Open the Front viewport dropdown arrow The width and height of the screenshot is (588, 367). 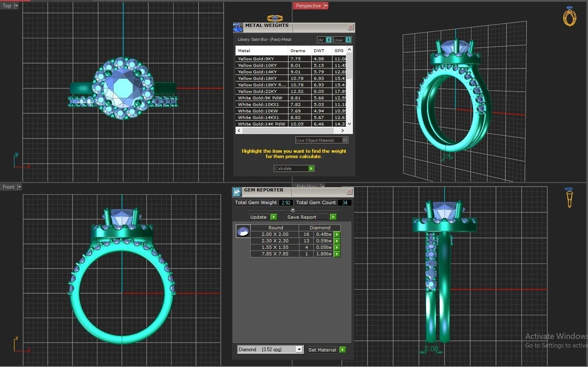[x=19, y=187]
